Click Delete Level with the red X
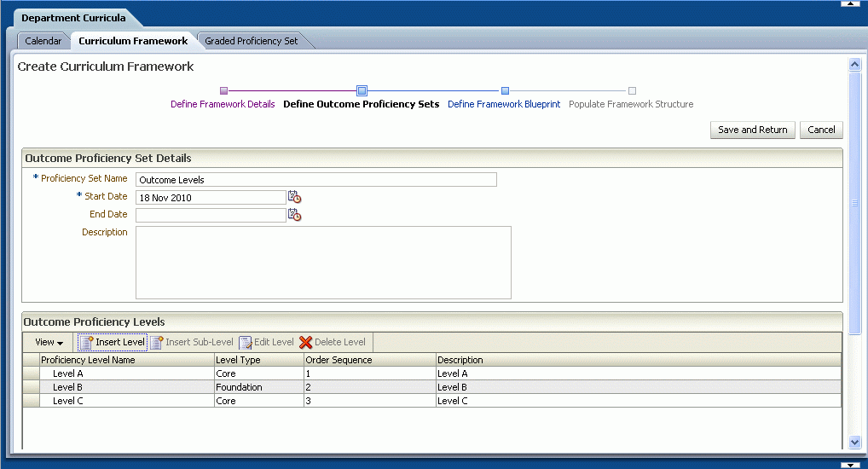This screenshot has height=469, width=868. point(333,342)
